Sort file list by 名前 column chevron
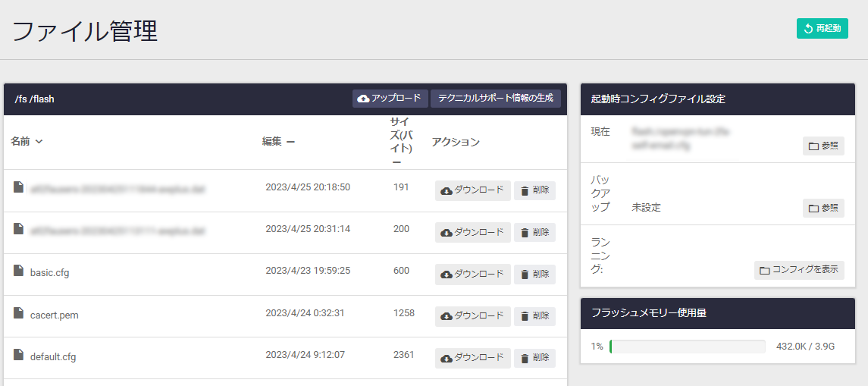This screenshot has width=868, height=386. [39, 142]
